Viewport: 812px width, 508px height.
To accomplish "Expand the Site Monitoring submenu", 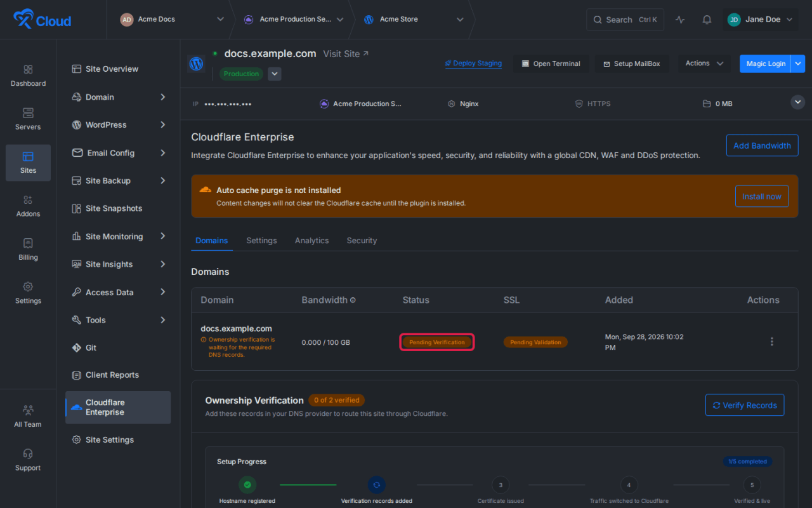I will pyautogui.click(x=163, y=236).
